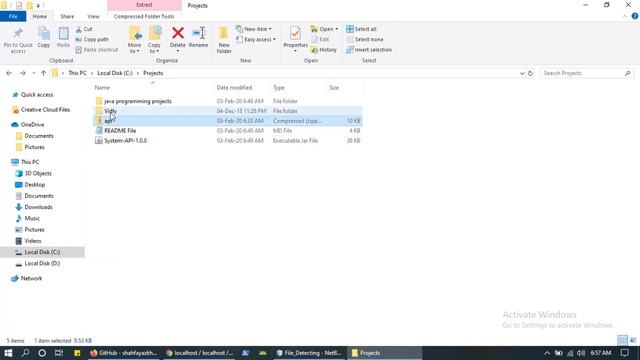The image size is (640, 360).
Task: Navigate forward with the forward arrow
Action: click(x=23, y=73)
